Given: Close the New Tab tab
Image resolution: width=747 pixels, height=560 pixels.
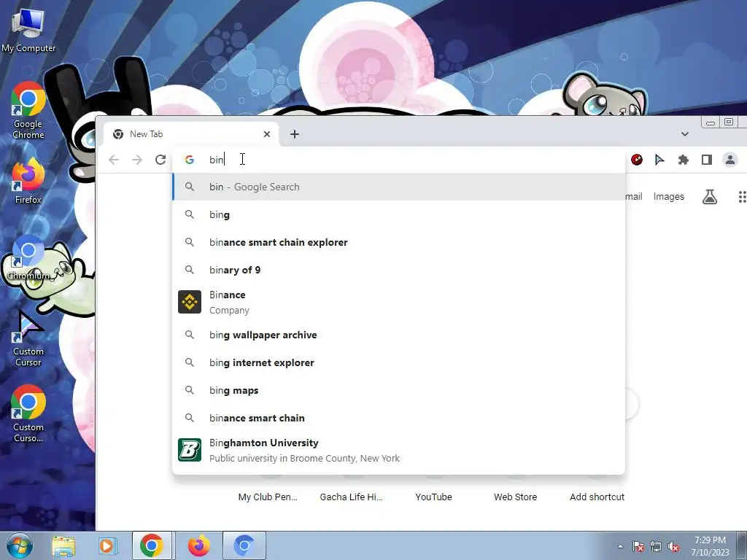Looking at the screenshot, I should point(267,134).
